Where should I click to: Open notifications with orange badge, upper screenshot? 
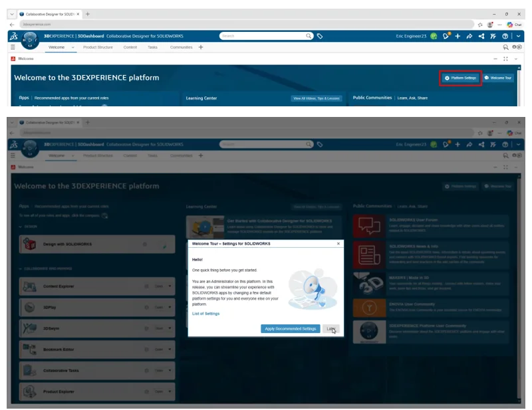[446, 36]
